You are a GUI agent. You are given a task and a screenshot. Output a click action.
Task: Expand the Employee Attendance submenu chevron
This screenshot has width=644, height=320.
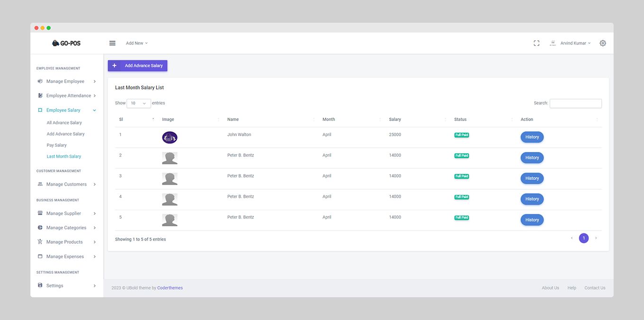95,96
